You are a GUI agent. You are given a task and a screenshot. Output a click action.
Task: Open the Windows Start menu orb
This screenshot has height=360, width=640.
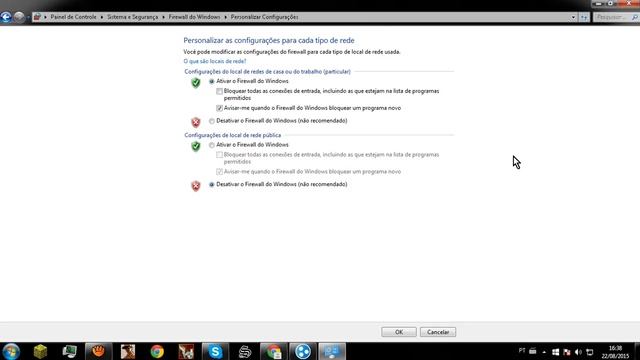tap(11, 351)
